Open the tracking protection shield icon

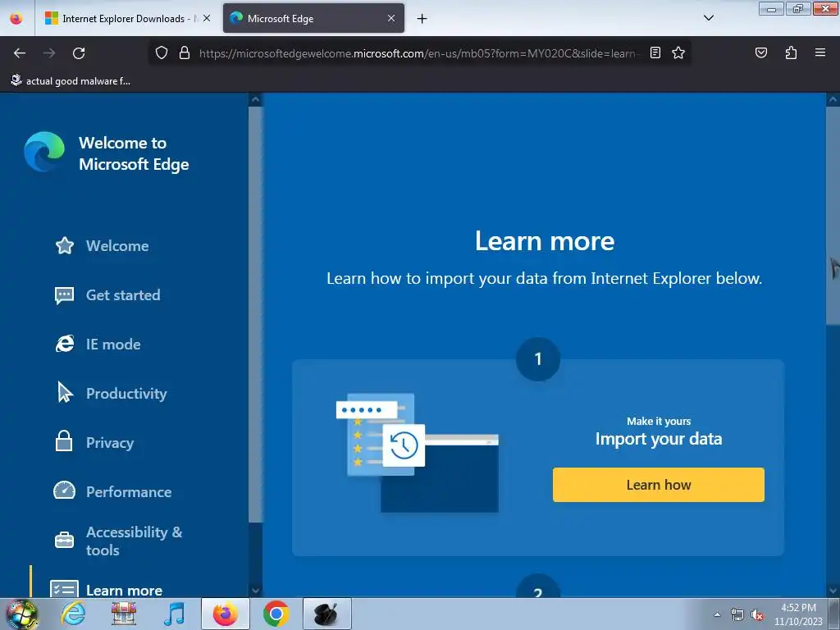162,52
